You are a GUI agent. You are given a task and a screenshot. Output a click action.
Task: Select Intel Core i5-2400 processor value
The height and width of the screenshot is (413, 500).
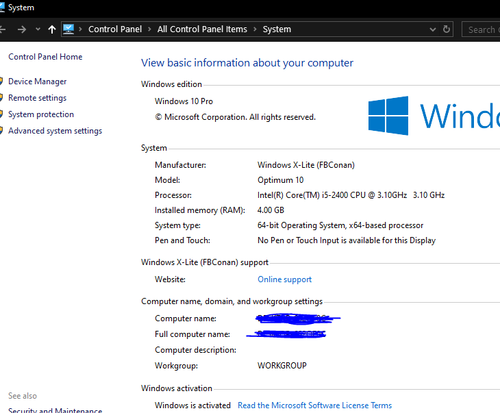pos(351,195)
